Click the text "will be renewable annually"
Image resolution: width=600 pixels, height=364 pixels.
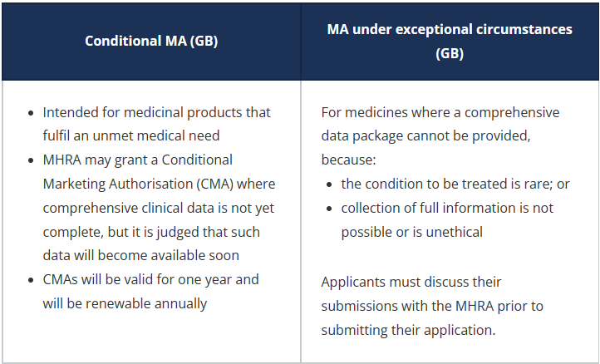tap(125, 303)
